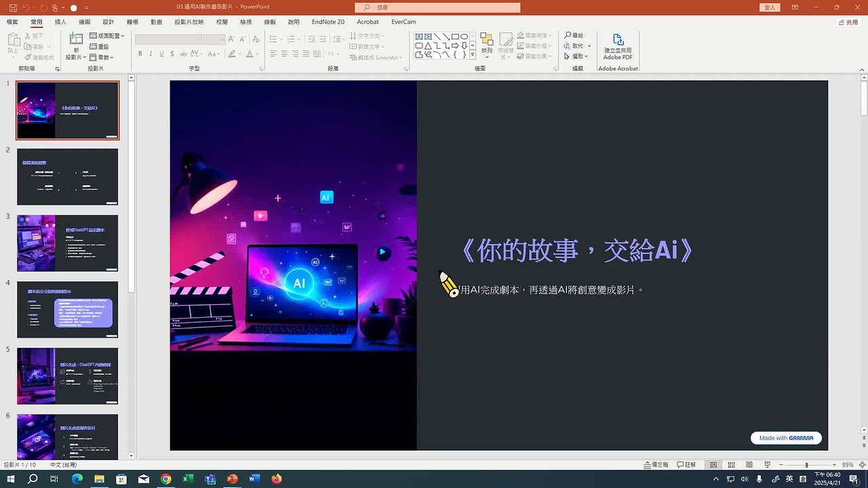Click the search (搜尋) box in title bar
Screen dimensions: 868x488
437,7
